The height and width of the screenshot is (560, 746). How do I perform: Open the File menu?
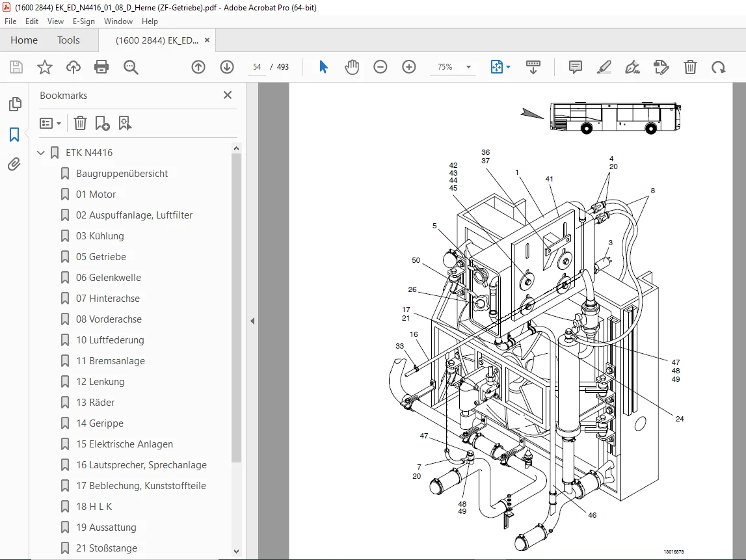(x=10, y=21)
